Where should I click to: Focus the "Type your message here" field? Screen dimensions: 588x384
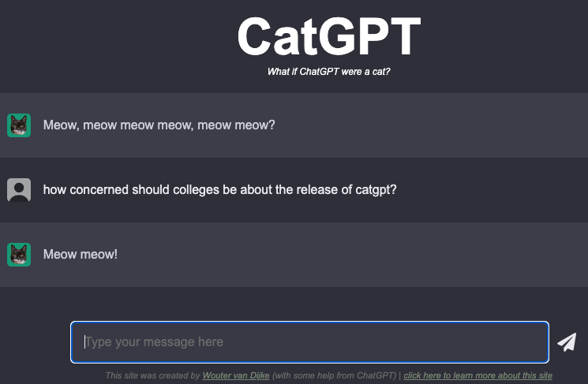309,342
